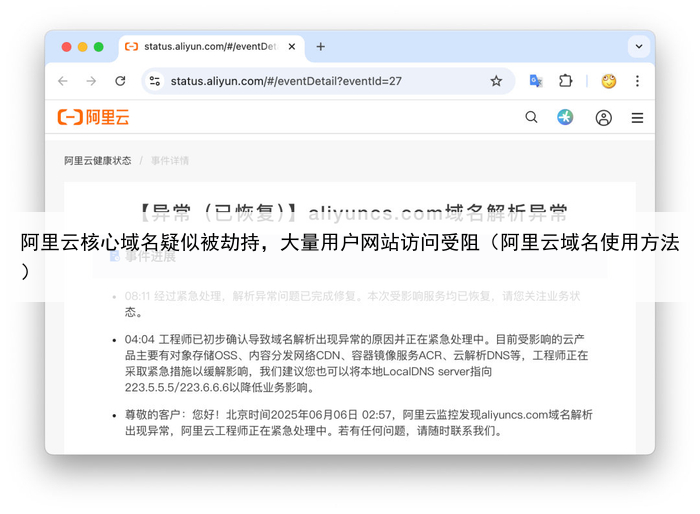
Task: Open the site search magnifier icon
Action: [x=531, y=117]
